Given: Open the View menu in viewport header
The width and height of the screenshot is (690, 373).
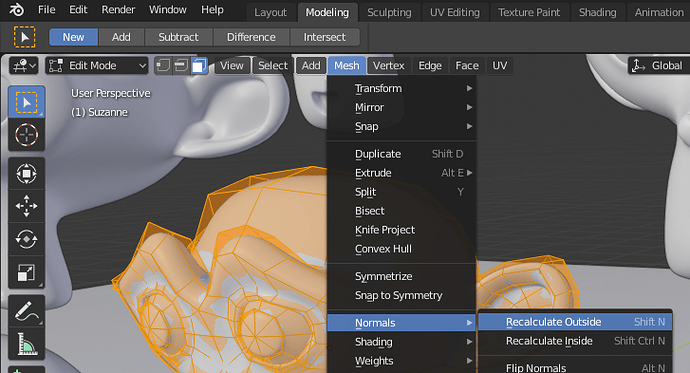Looking at the screenshot, I should click(232, 66).
